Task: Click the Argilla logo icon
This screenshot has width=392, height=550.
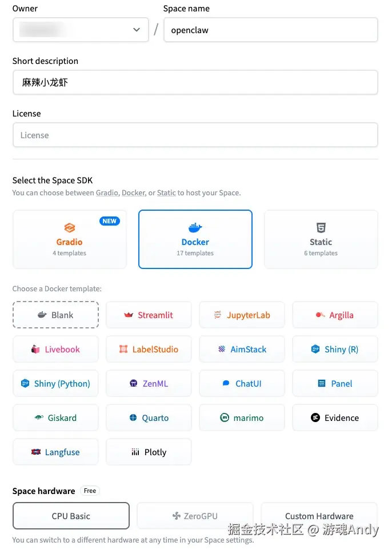Action: [x=320, y=315]
